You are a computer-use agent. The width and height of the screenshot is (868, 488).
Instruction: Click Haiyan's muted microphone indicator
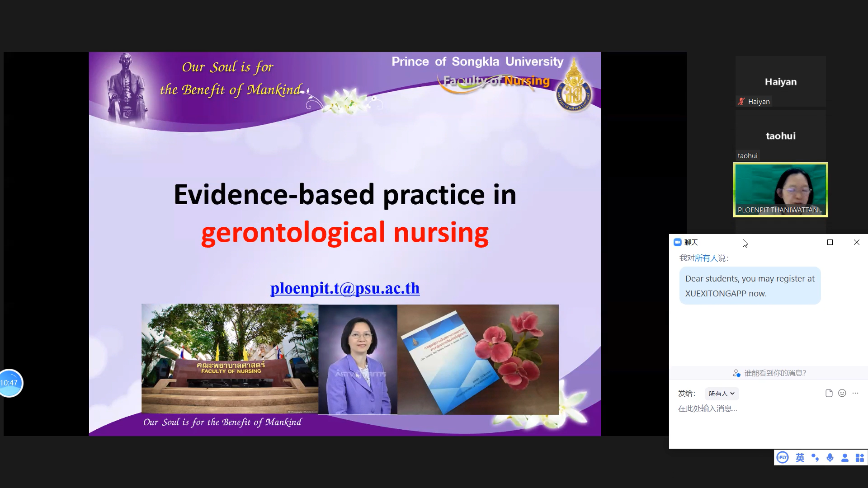pos(741,102)
